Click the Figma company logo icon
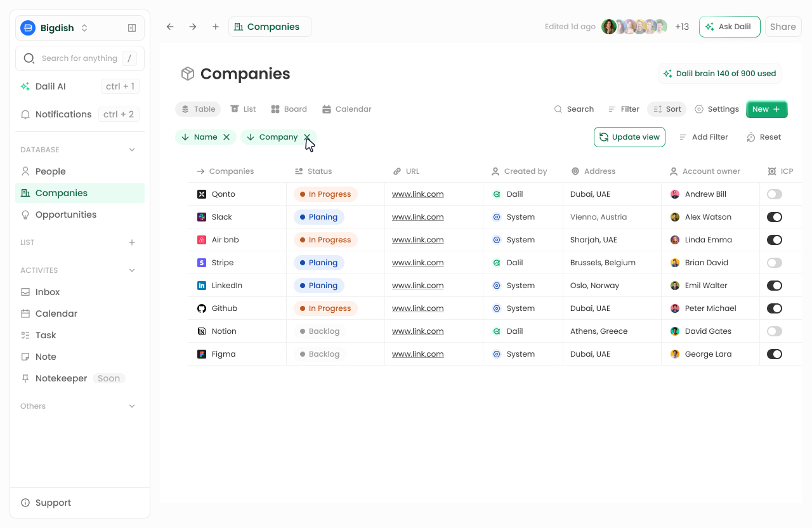The height and width of the screenshot is (528, 812). (x=202, y=354)
